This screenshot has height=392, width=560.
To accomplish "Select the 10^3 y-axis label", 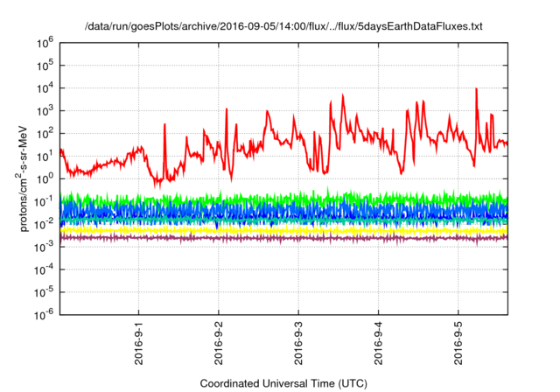I will (45, 111).
